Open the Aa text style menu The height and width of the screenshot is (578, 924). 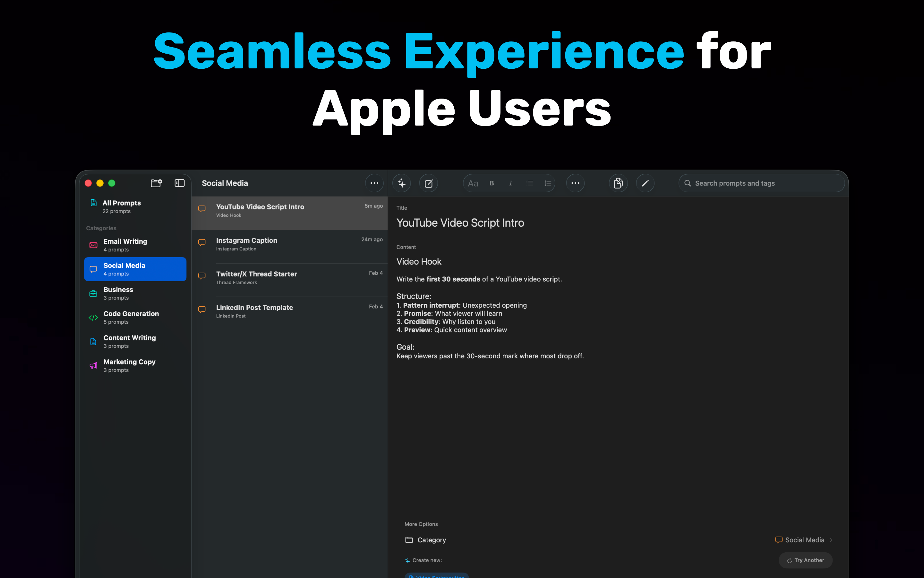(473, 183)
